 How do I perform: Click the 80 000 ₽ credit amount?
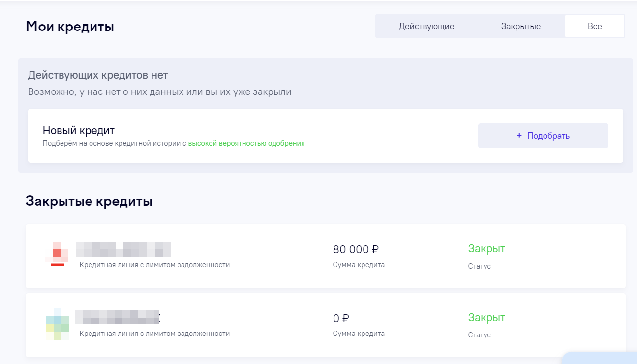coord(356,249)
